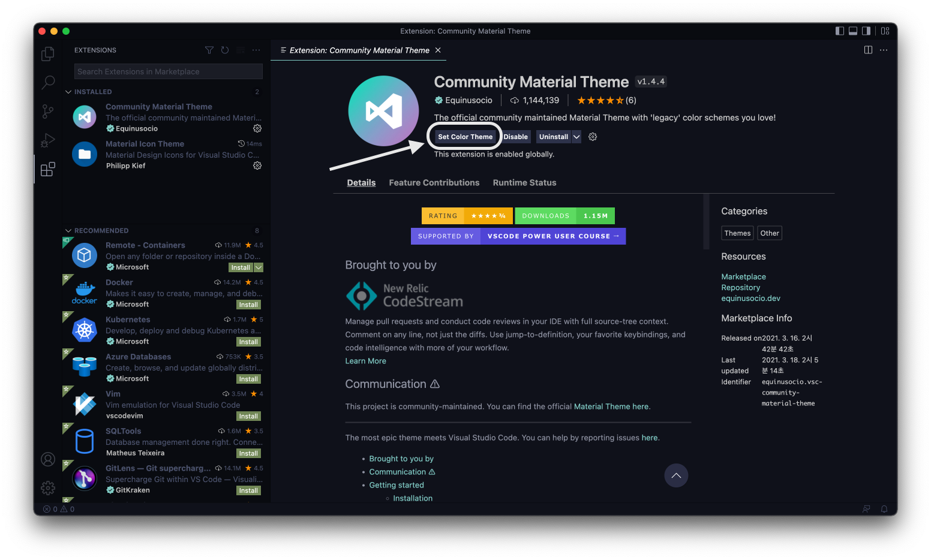Open manage gear for Material Icon Theme row
Screen dimensions: 931x560
(257, 165)
